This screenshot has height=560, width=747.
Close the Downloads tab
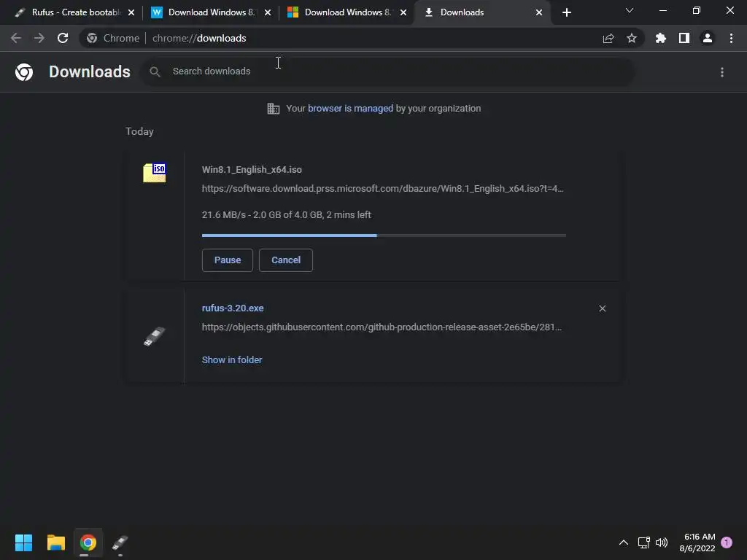coord(539,12)
